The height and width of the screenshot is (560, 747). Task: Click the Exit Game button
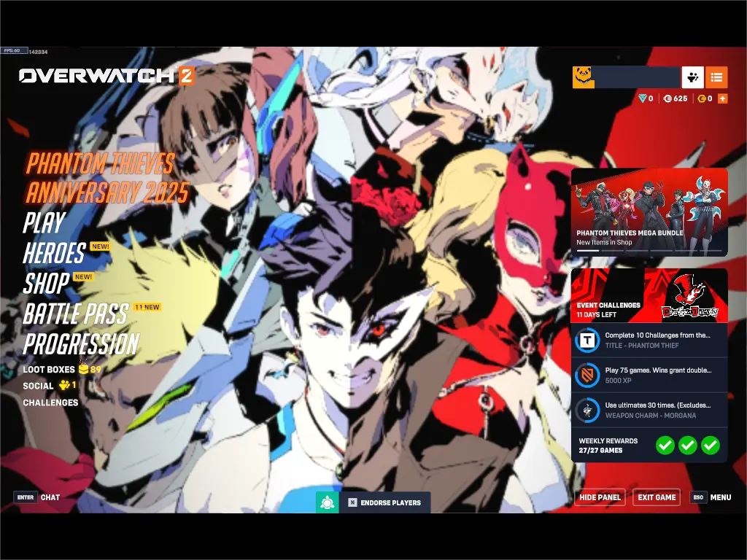(x=657, y=497)
